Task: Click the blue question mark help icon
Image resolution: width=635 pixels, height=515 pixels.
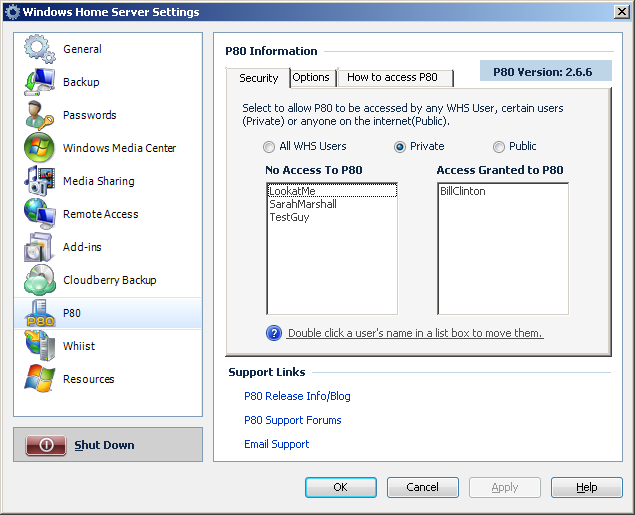Action: (274, 333)
